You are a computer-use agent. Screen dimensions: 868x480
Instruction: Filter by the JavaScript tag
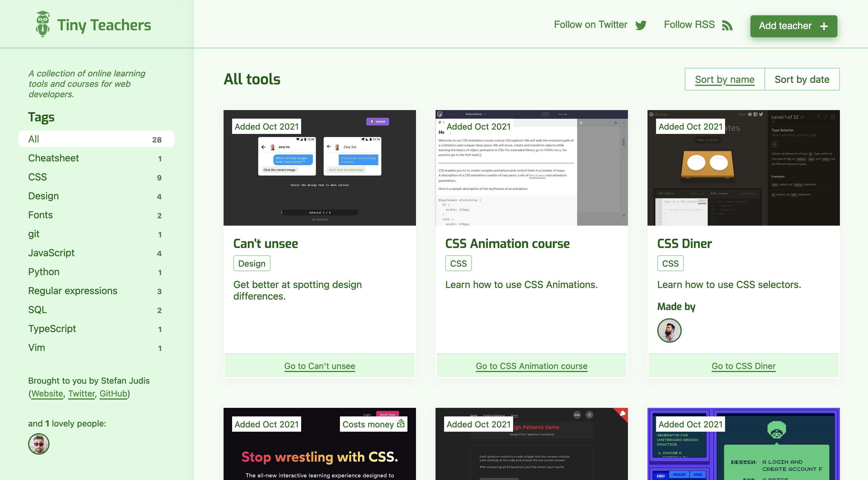[x=97, y=253]
